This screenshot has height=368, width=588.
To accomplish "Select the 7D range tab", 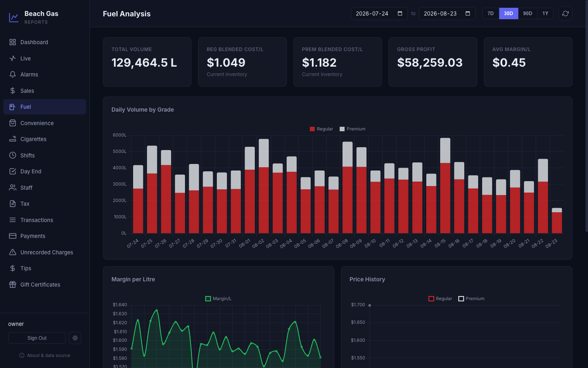I will 490,13.
